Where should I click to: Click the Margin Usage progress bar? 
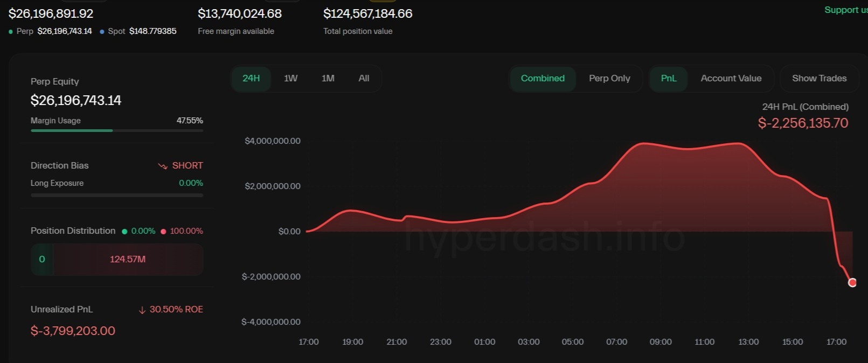click(x=117, y=130)
